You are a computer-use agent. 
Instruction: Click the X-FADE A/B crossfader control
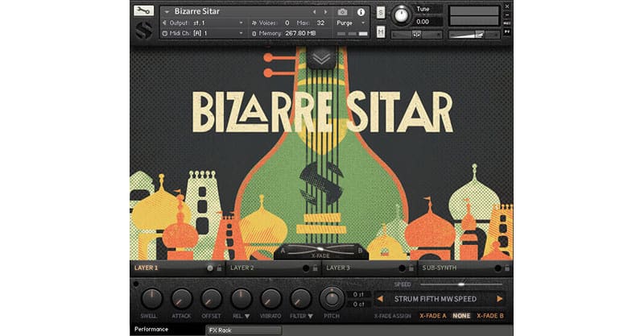click(x=320, y=251)
